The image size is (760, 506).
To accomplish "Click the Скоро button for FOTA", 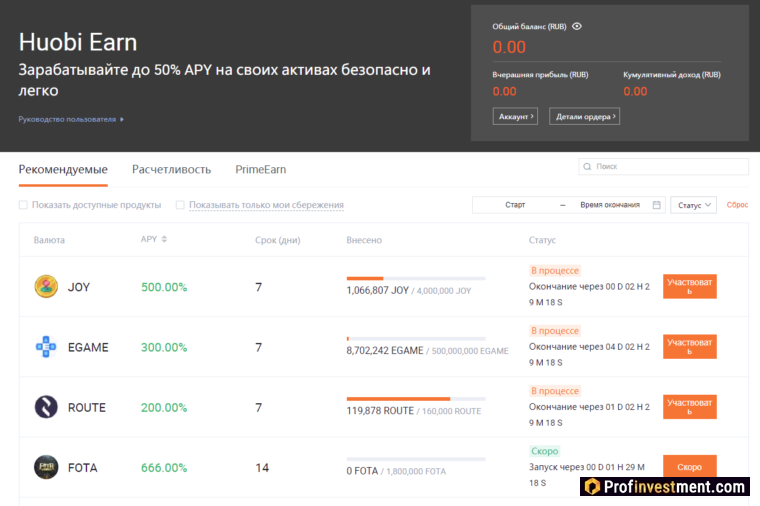I will pos(690,467).
